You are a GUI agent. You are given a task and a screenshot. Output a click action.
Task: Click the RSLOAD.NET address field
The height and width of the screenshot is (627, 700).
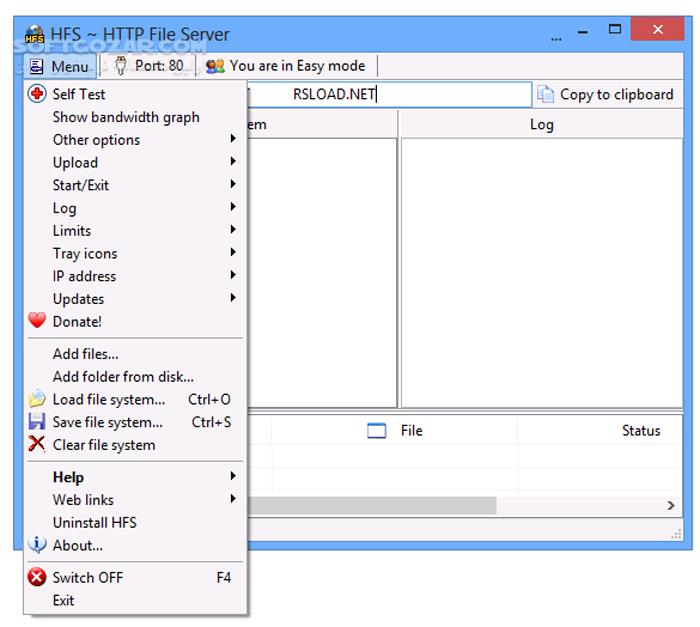pyautogui.click(x=389, y=94)
